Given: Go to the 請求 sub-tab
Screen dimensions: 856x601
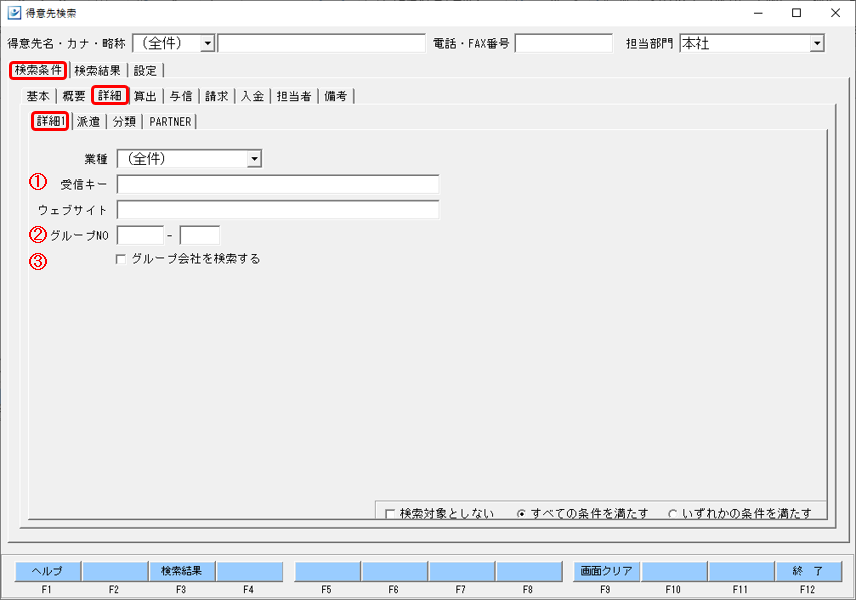Looking at the screenshot, I should (x=217, y=96).
